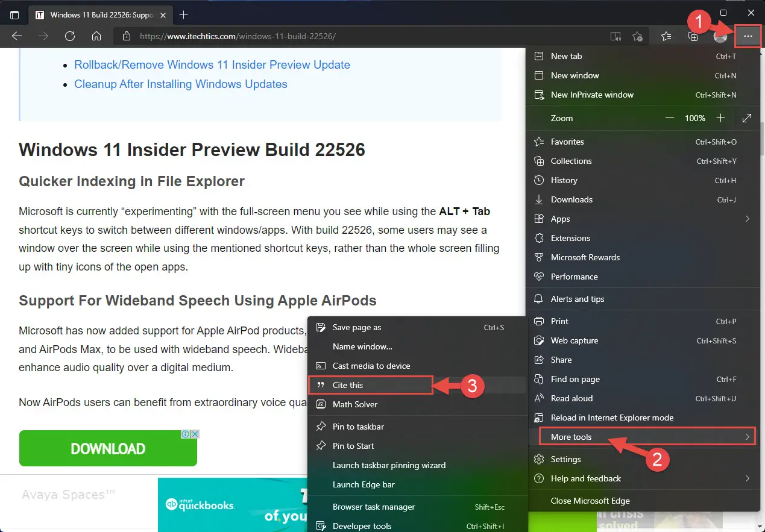Screen dimensions: 765x532
Task: Click the green DOWNLOAD ad button
Action: 108,448
